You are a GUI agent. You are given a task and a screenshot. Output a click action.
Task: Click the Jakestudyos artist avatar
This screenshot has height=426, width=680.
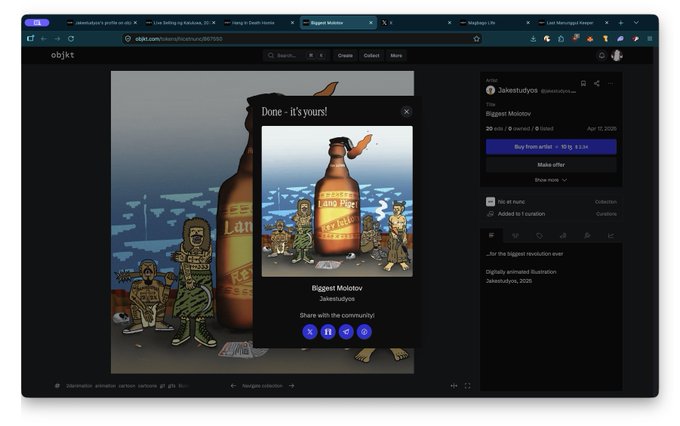pos(490,90)
